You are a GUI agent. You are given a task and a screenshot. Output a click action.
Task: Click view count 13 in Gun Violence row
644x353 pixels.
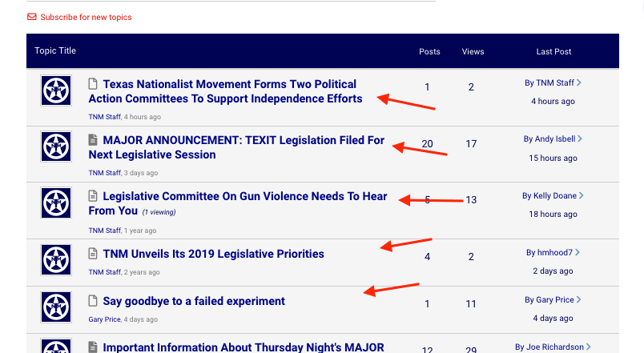click(x=471, y=200)
